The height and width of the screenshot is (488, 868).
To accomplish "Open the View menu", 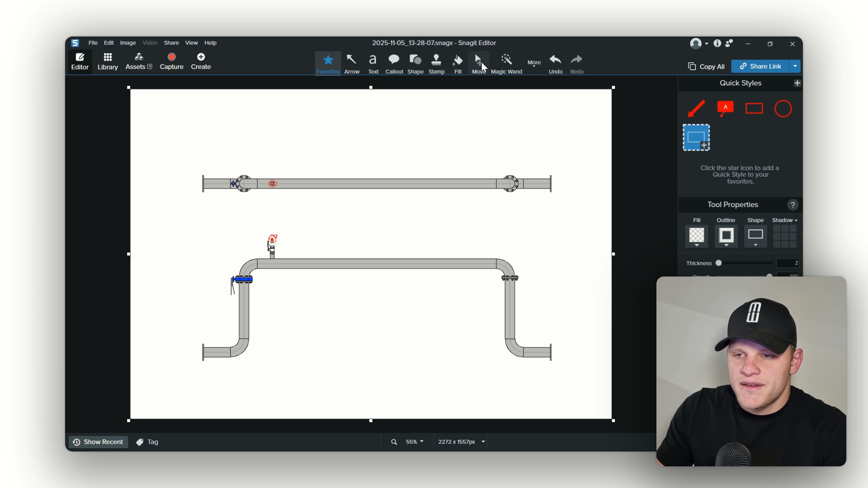I will click(191, 43).
